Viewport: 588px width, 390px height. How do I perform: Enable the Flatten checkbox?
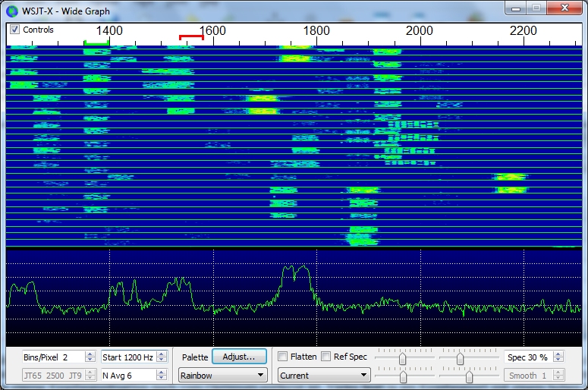tap(283, 357)
